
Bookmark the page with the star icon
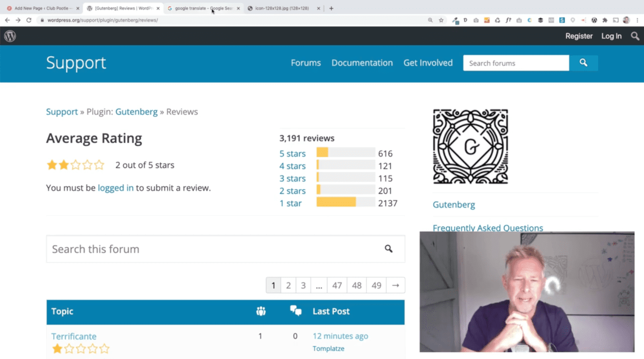(441, 20)
